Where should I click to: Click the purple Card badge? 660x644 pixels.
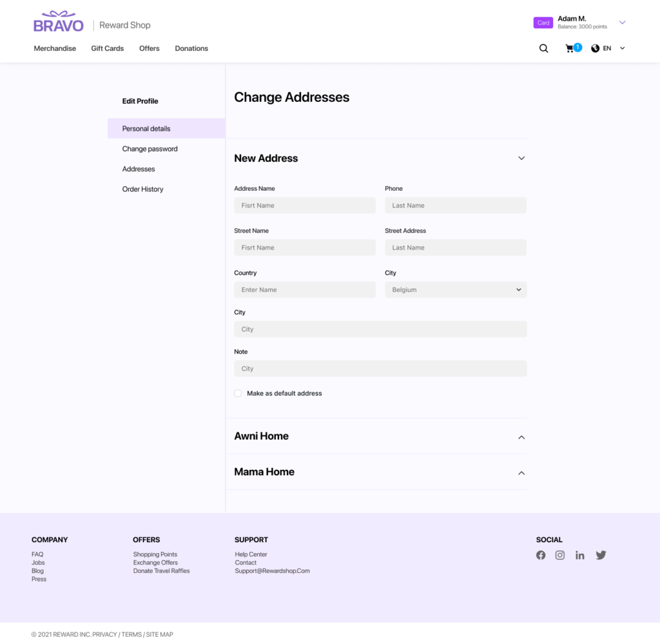point(543,23)
